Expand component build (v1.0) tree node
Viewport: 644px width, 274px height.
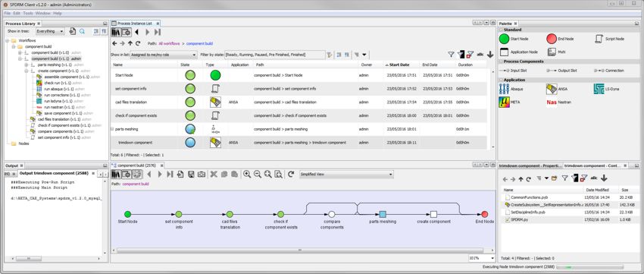coord(20,52)
